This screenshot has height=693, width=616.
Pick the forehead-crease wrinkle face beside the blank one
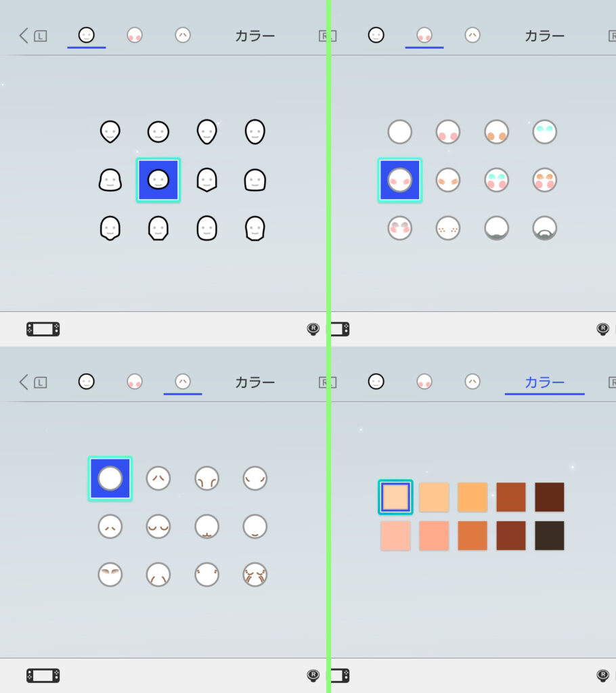(158, 478)
